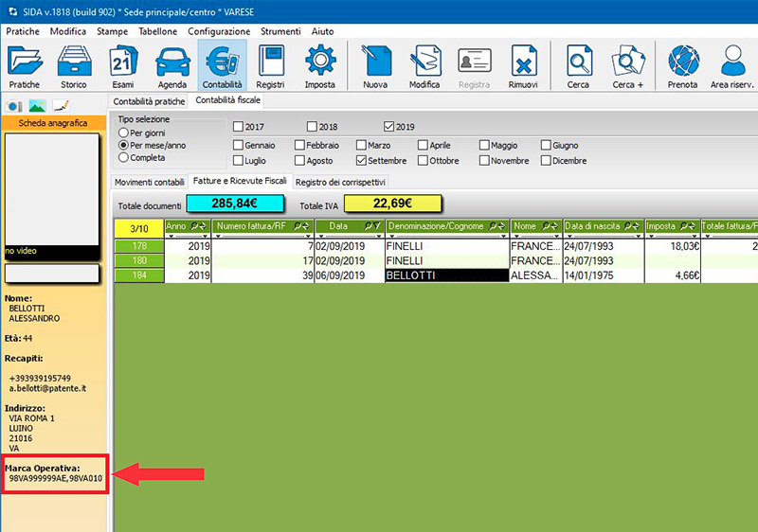Open the Esami calendar icon

tap(122, 62)
